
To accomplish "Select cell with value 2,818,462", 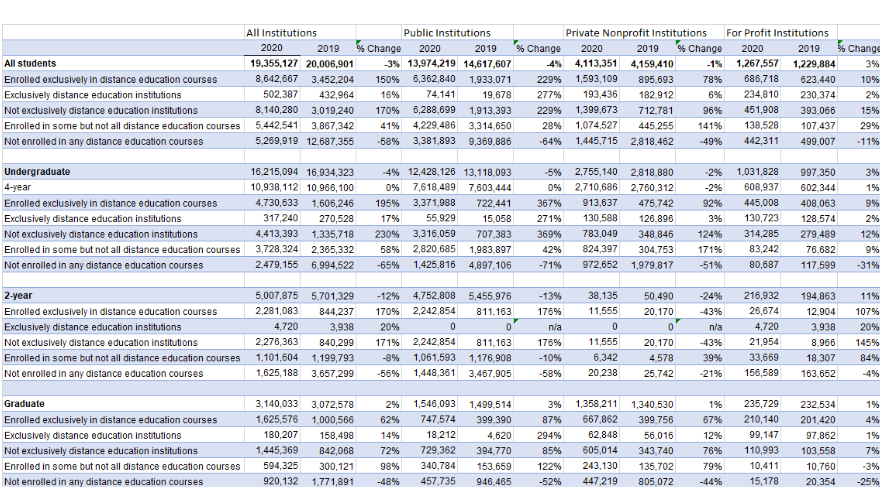I will tap(648, 141).
